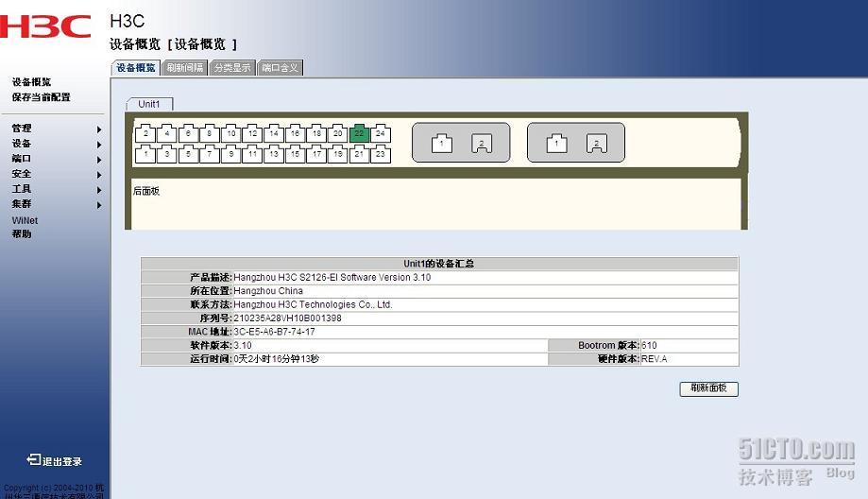Screen dimensions: 868x499
Task: Open the WiNet sidebar entry
Action: pos(25,220)
